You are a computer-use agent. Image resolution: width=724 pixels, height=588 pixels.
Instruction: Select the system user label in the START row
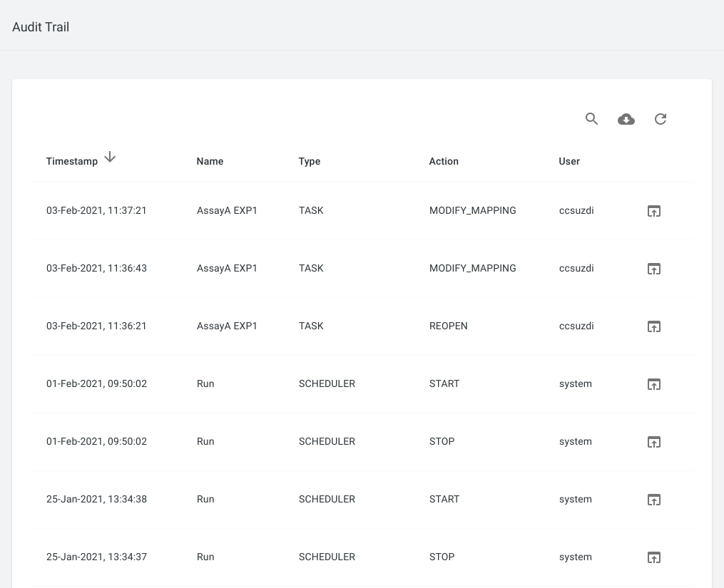pos(575,383)
